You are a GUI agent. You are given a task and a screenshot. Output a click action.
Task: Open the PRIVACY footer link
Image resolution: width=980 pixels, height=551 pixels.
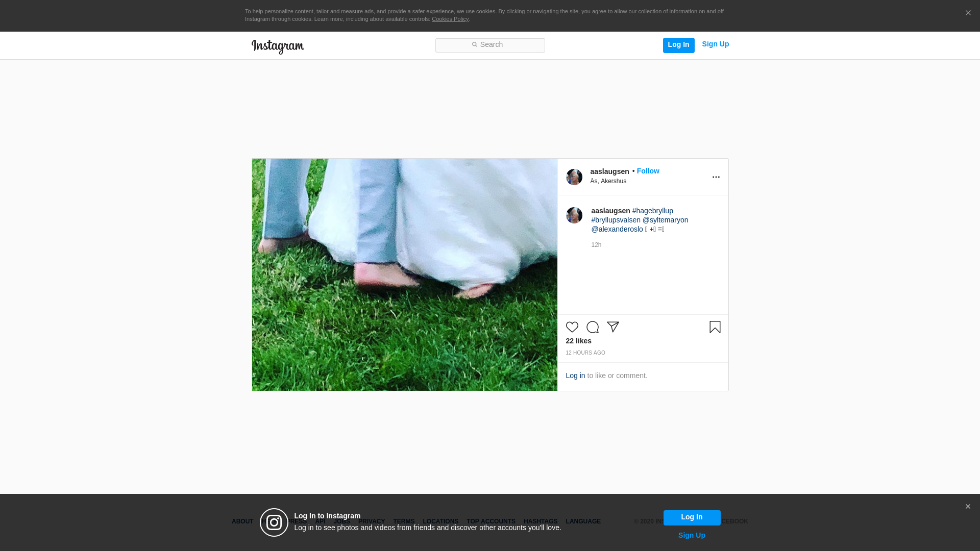(x=372, y=521)
